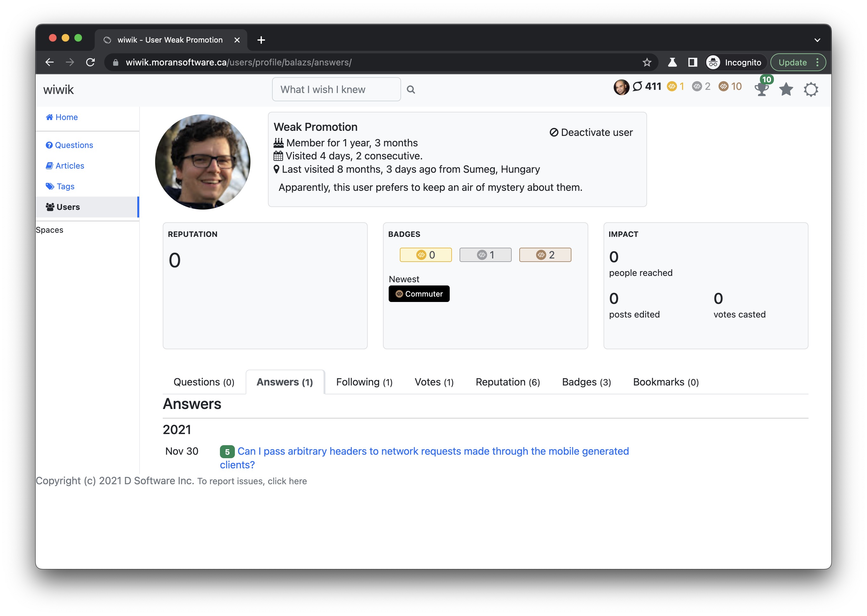867x616 pixels.
Task: Open the browser tab search chevron
Action: (816, 40)
